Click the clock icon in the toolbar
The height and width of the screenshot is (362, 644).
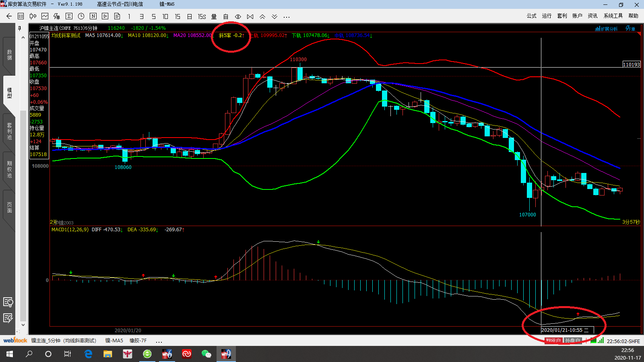pos(81,16)
